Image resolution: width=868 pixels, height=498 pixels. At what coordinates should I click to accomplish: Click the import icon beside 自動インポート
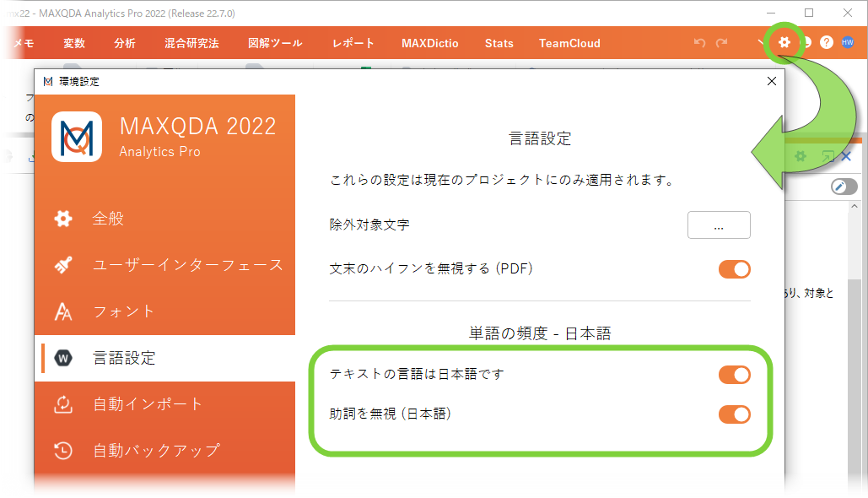point(63,404)
